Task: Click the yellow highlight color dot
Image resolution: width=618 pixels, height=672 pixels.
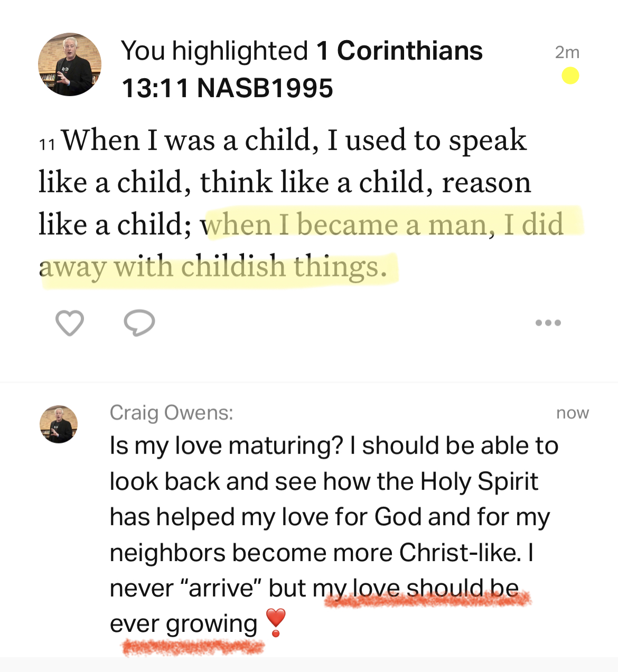Action: 570,76
